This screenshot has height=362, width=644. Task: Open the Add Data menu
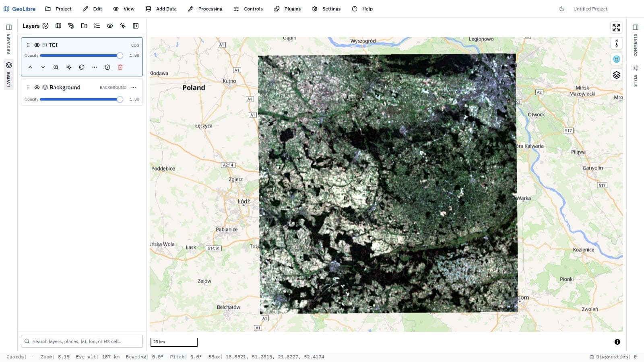point(161,9)
